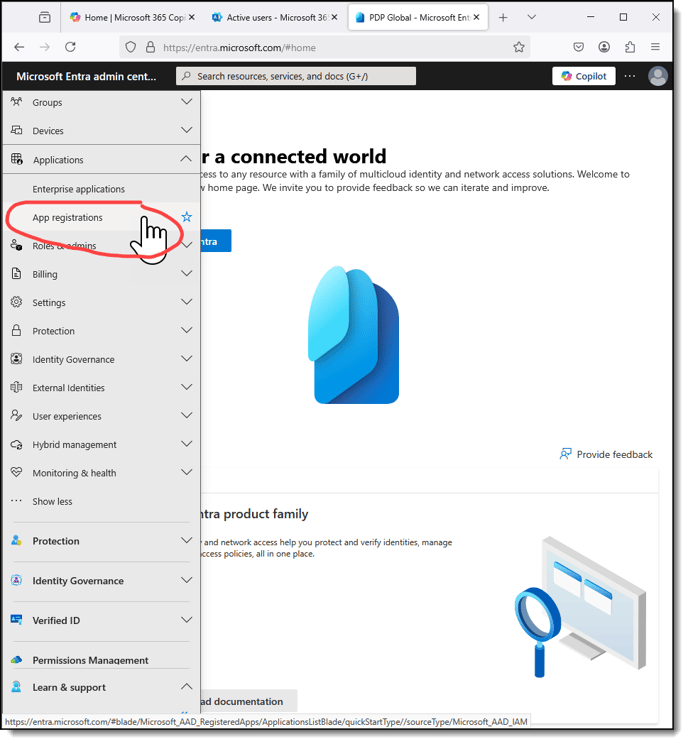Click the Microsoft Entra admin center title
The image size is (688, 744).
(x=86, y=76)
